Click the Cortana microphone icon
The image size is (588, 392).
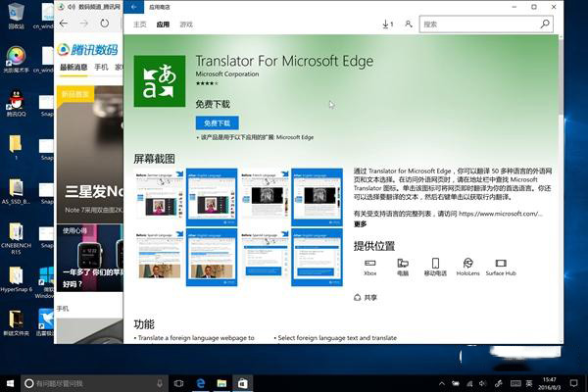tap(160, 383)
